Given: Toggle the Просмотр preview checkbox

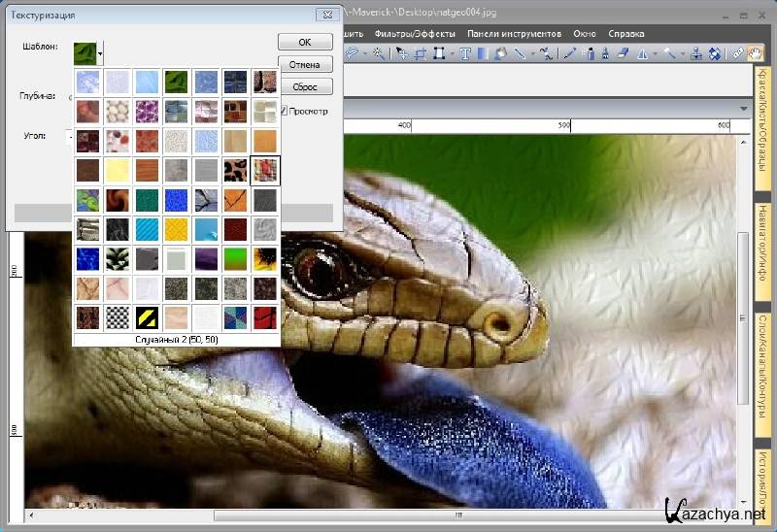Looking at the screenshot, I should point(284,111).
